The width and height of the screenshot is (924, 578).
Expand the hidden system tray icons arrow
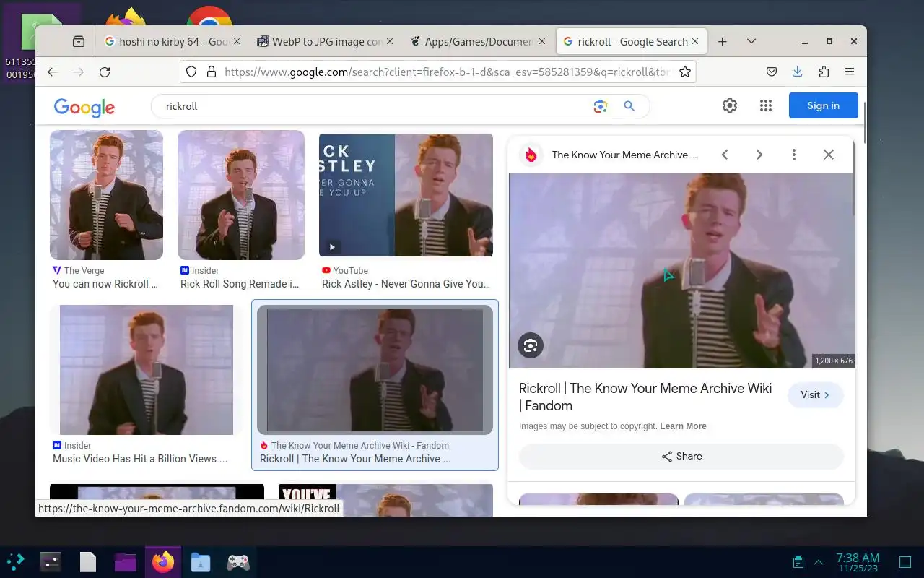pos(819,561)
